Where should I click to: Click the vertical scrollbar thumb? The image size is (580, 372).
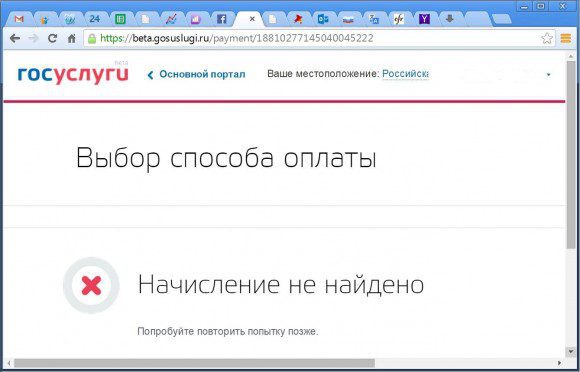(571, 155)
